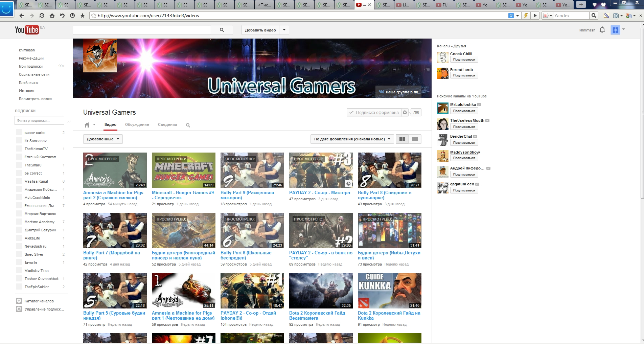Toggle the subscribed button for Universal Gamers
The width and height of the screenshot is (644, 344).
(374, 112)
